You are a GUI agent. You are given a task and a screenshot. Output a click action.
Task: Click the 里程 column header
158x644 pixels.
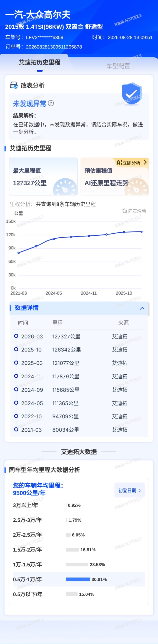57,323
